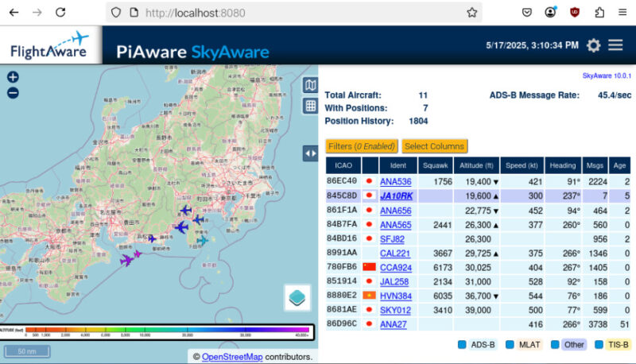Click the SkyAware 10.0.1 version link

[607, 76]
